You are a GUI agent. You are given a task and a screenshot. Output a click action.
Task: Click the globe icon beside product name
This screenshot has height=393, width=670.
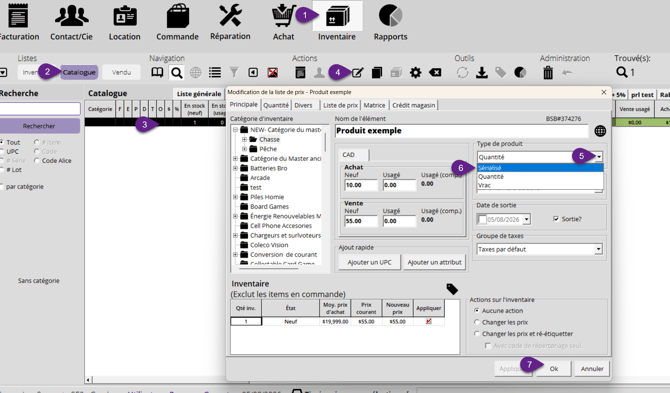click(x=600, y=131)
